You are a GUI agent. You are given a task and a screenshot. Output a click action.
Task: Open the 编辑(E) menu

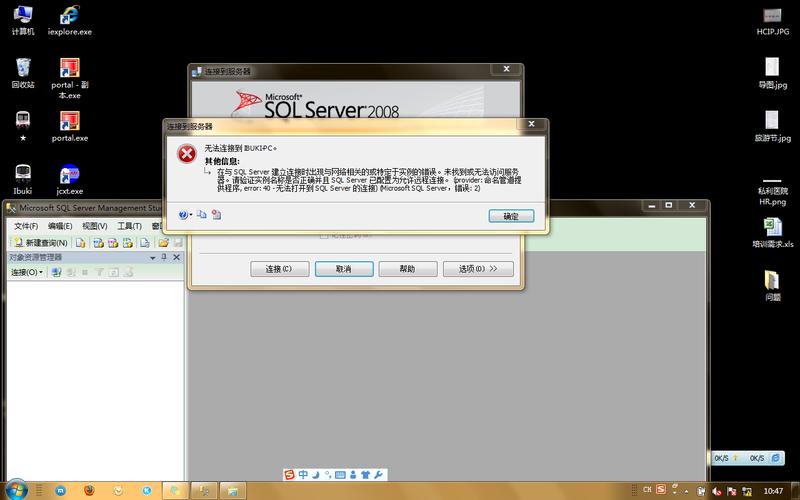[x=60, y=226]
